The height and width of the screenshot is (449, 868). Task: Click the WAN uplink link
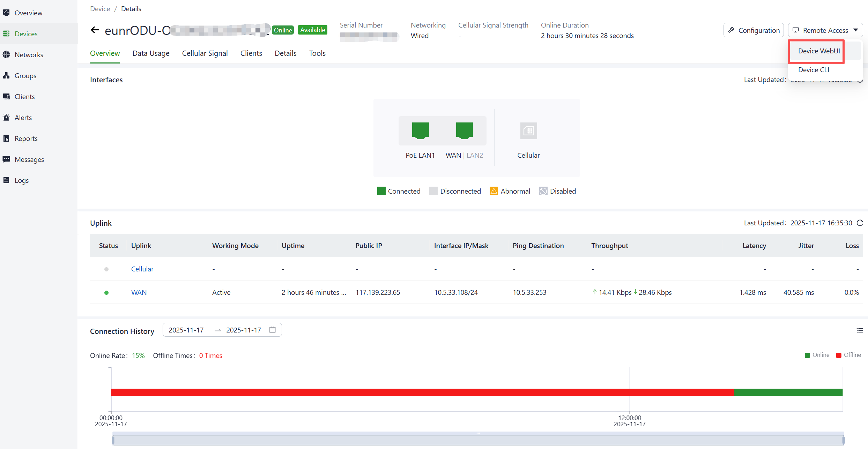(x=139, y=292)
